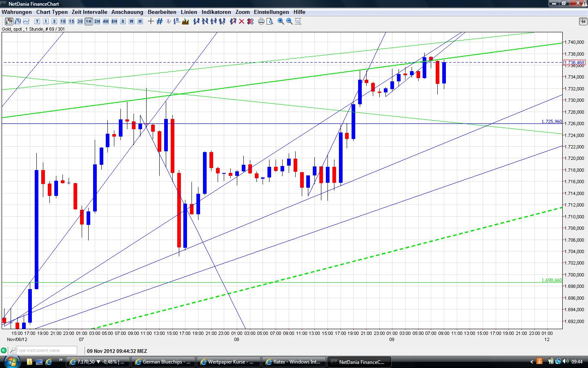Expand the Chart Typen menu

pyautogui.click(x=51, y=12)
